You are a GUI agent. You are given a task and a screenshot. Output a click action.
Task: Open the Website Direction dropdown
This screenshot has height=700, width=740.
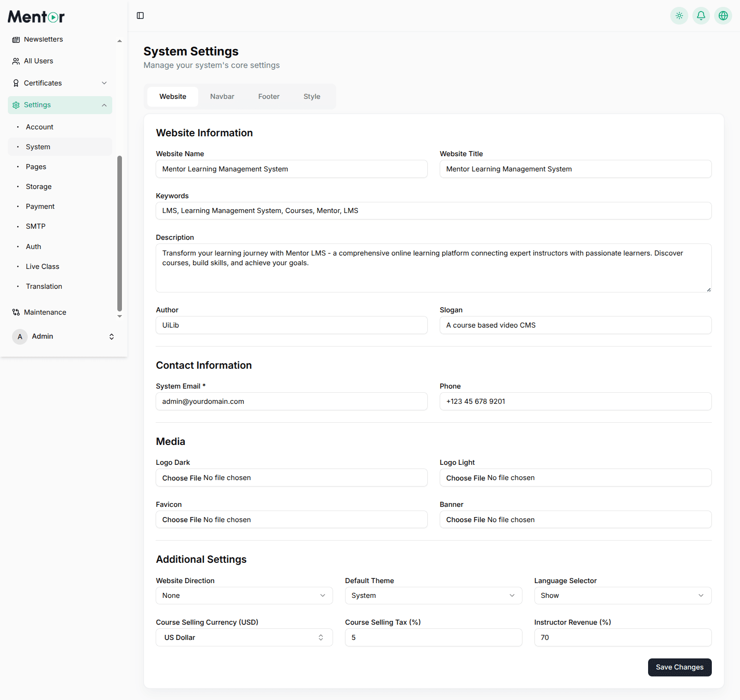[x=244, y=596]
